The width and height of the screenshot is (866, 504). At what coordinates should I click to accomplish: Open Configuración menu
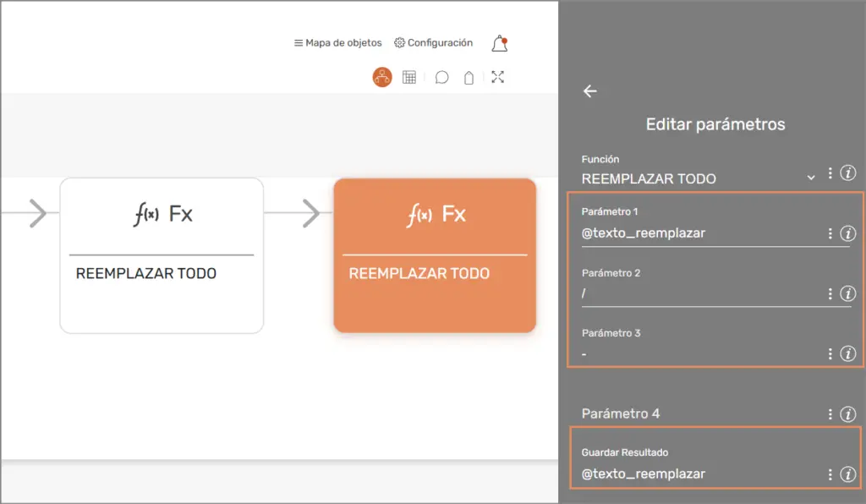[433, 43]
